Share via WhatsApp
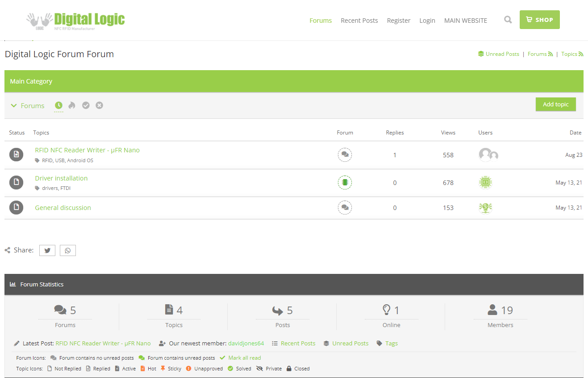The height and width of the screenshot is (378, 588). coord(68,250)
